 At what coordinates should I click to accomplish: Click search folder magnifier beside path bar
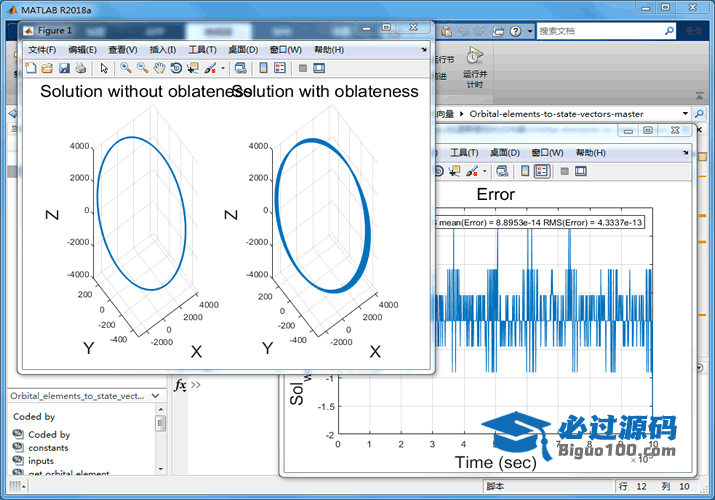click(699, 113)
